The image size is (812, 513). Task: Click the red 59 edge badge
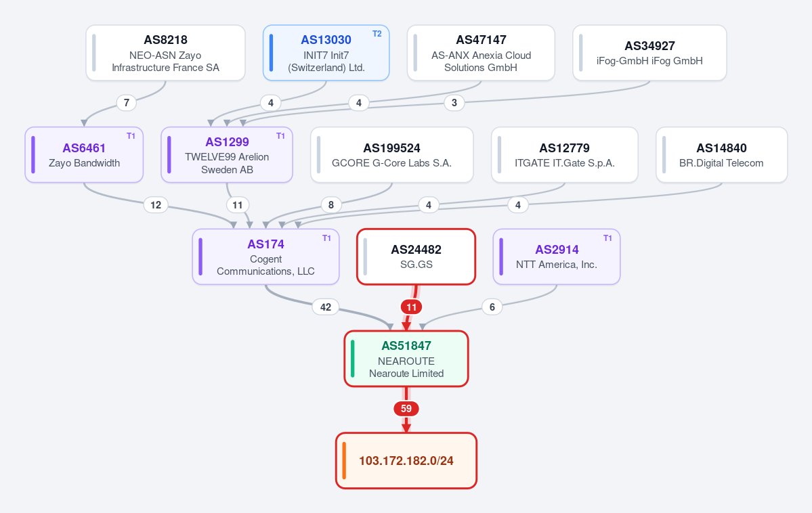406,409
